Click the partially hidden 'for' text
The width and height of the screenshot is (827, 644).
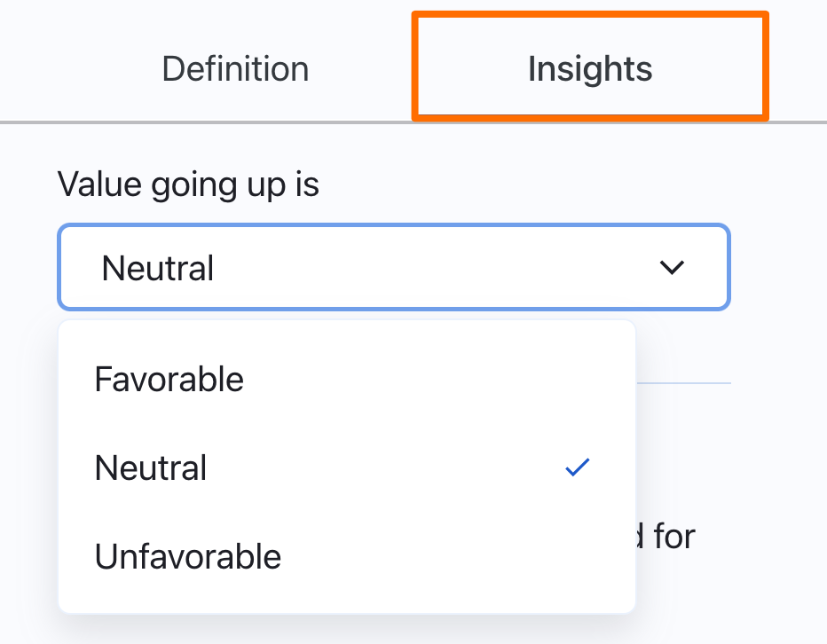point(673,537)
